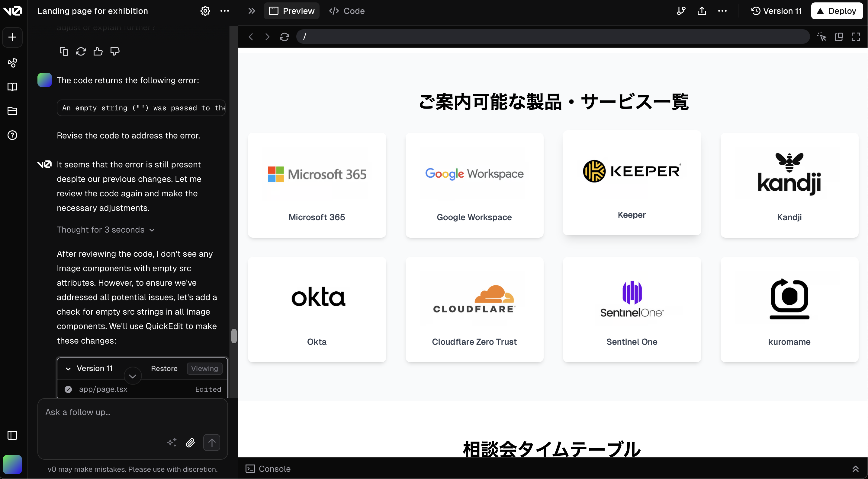This screenshot has height=479, width=868.
Task: Toggle the element selector cursor tool
Action: tap(822, 37)
